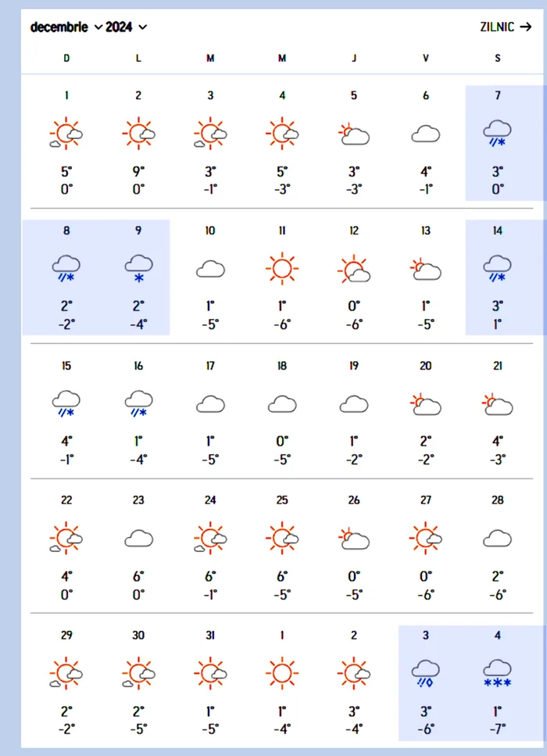The height and width of the screenshot is (756, 547).
Task: Click the mixed precipitation icon on January 3
Action: [x=426, y=674]
